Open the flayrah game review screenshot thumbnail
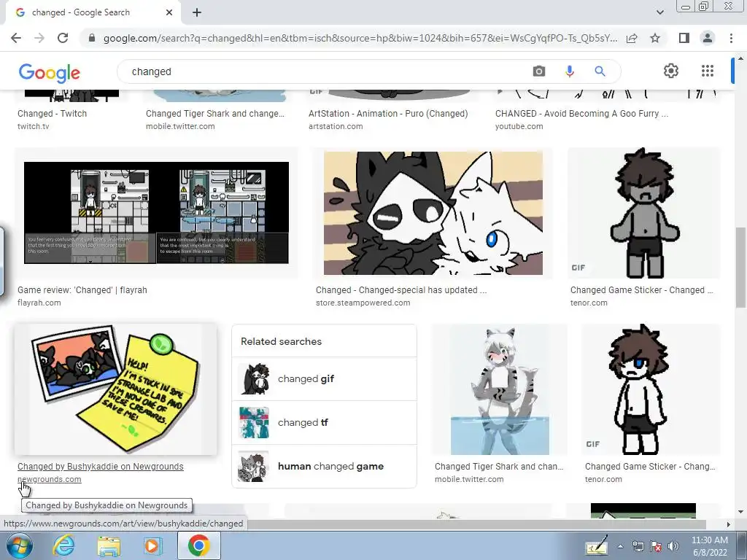Screen dimensions: 747x560 coord(156,213)
